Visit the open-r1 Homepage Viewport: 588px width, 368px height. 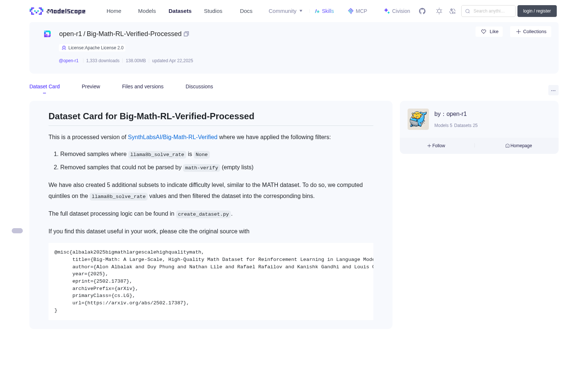(519, 146)
